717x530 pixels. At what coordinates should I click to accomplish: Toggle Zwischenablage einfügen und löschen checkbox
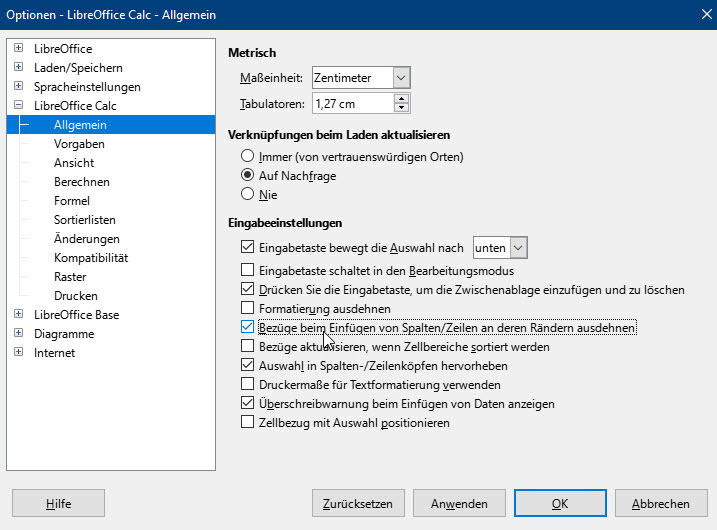coord(247,289)
